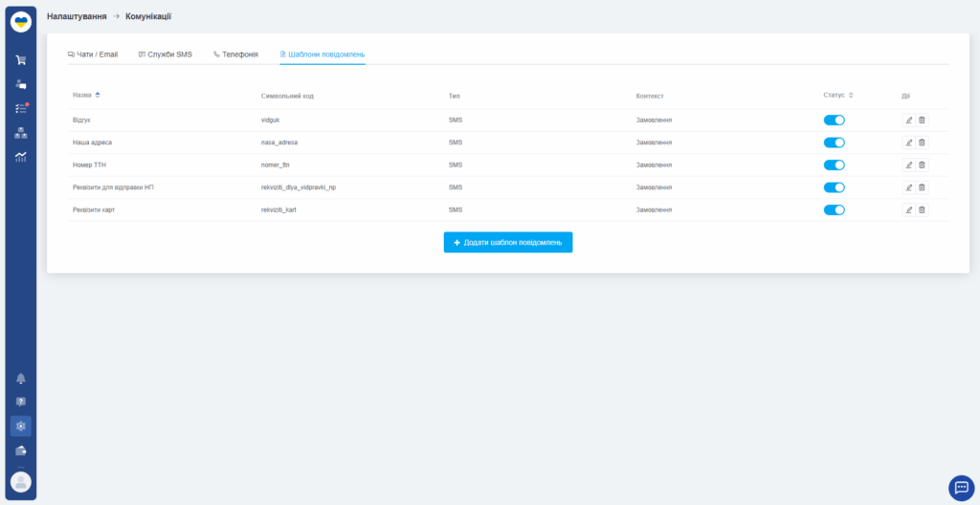Select the vidguk code cell
Screen dimensions: 980x505
[x=271, y=120]
